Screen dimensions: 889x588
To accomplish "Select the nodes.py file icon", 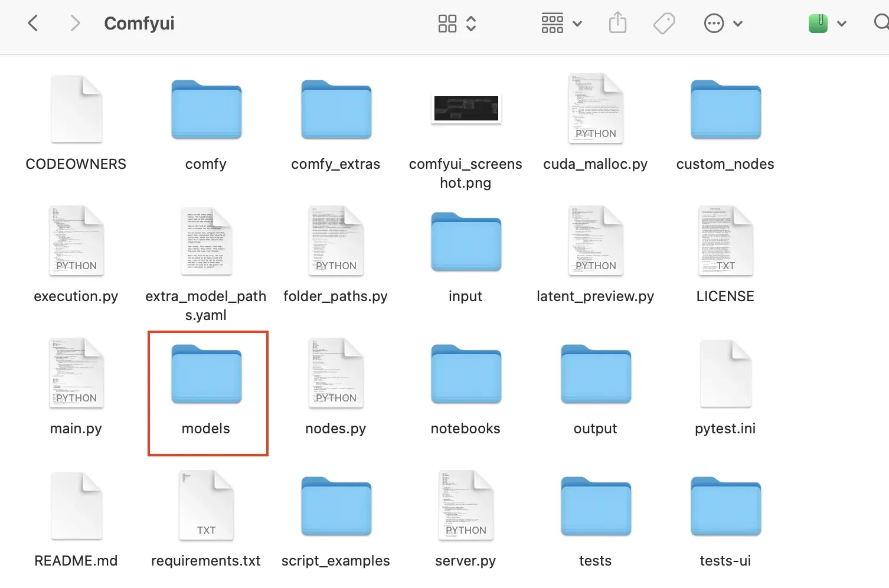I will click(x=336, y=373).
